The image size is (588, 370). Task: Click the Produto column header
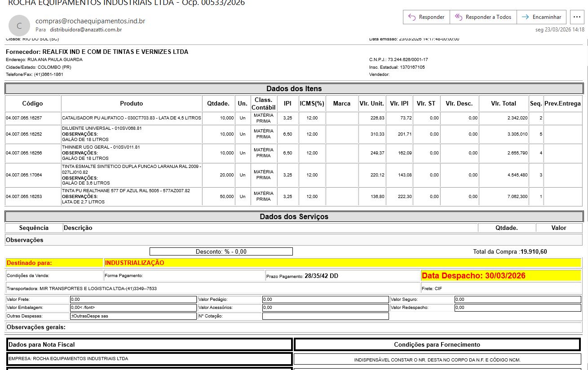(x=132, y=104)
